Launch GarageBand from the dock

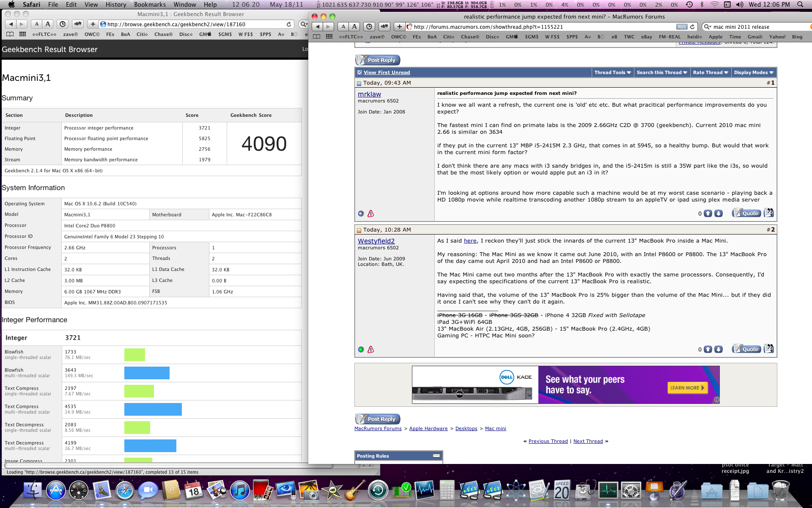(x=354, y=491)
